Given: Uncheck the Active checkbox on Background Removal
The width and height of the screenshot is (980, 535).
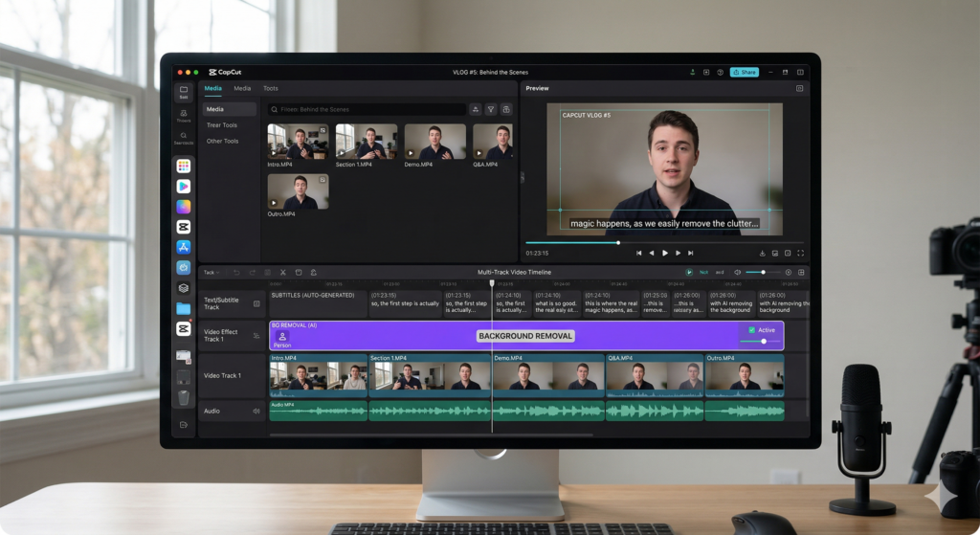Looking at the screenshot, I should coord(751,330).
